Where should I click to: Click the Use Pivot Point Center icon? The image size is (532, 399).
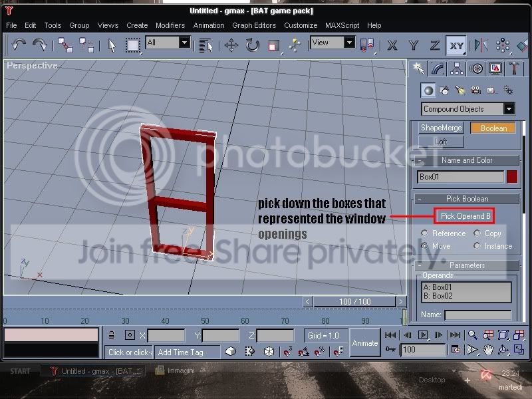click(x=366, y=45)
